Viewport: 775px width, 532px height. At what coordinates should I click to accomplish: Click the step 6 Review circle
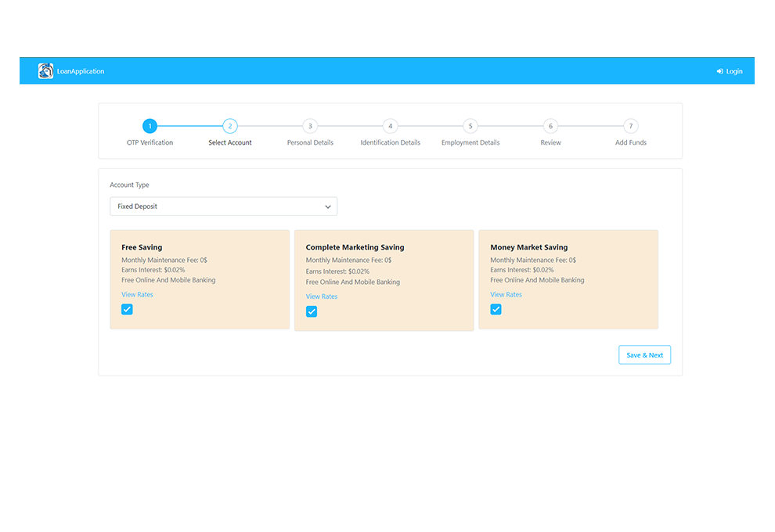point(550,125)
